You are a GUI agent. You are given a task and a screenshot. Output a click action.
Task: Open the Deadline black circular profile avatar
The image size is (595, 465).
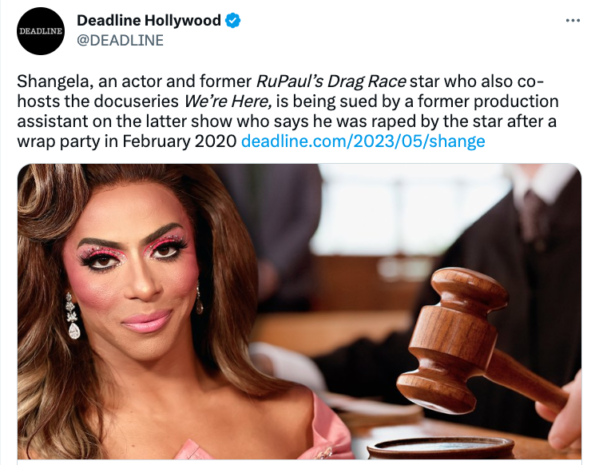(41, 31)
